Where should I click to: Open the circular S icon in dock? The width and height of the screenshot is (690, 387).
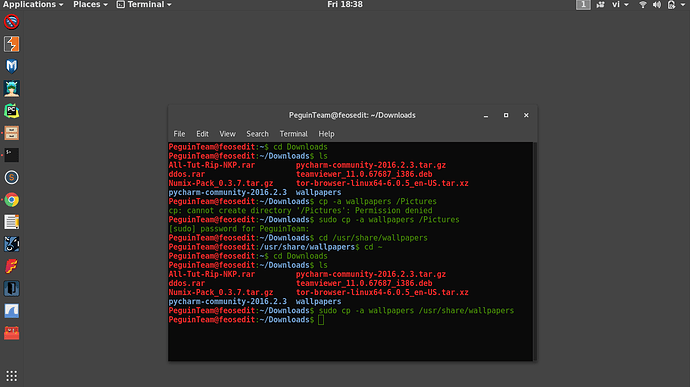coord(11,177)
